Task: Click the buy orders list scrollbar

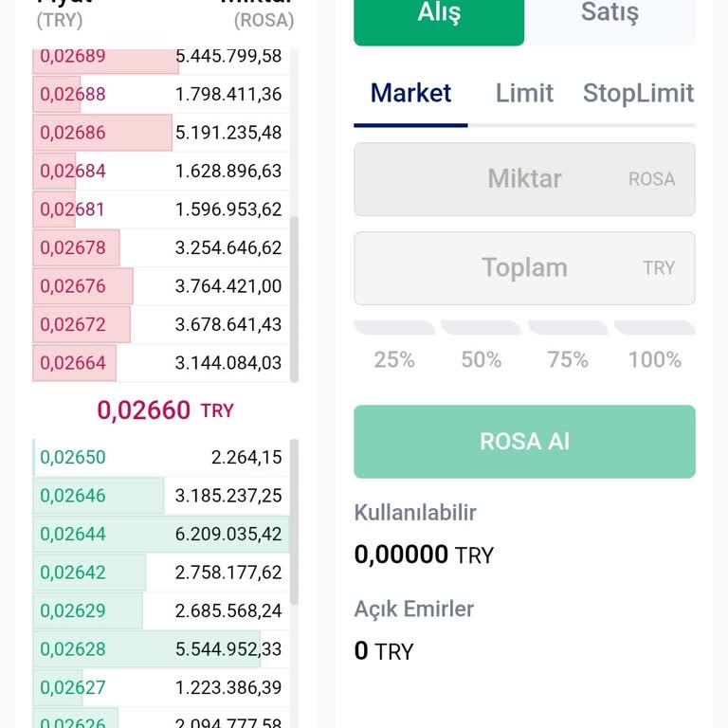Action: point(294,521)
